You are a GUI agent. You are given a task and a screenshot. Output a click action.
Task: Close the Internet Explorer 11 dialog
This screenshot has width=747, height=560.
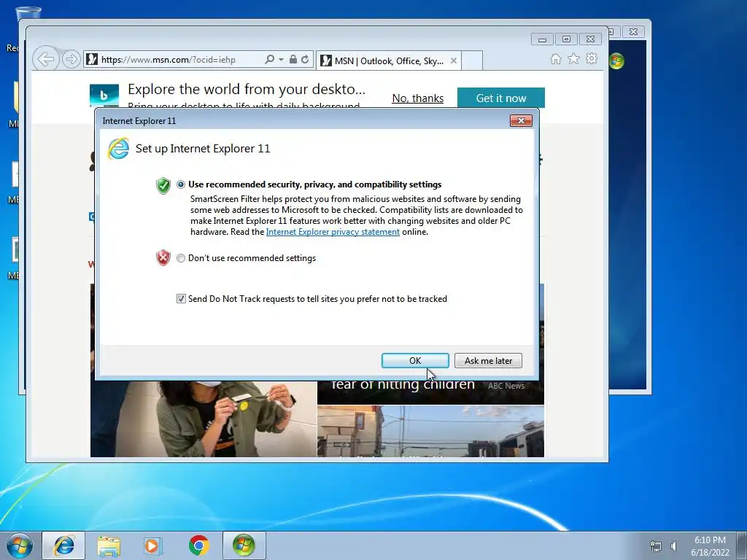coord(521,121)
